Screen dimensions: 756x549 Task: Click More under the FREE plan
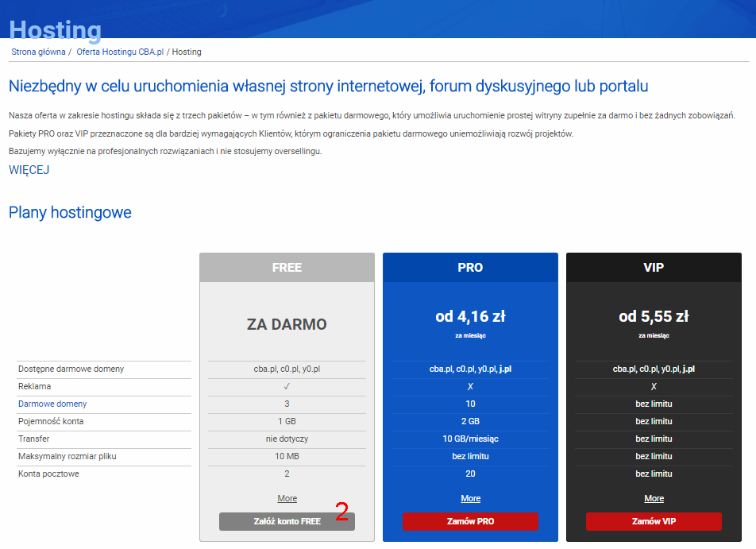point(287,498)
